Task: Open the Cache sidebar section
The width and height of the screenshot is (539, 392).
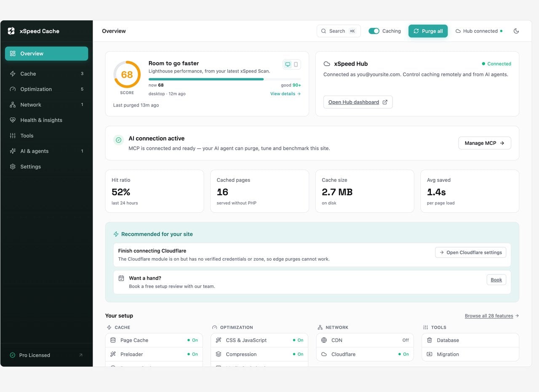Action: click(x=46, y=74)
